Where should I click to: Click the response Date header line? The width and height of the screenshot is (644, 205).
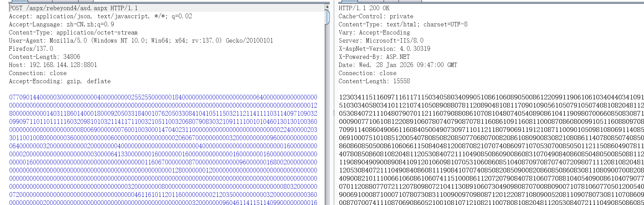tap(398, 65)
